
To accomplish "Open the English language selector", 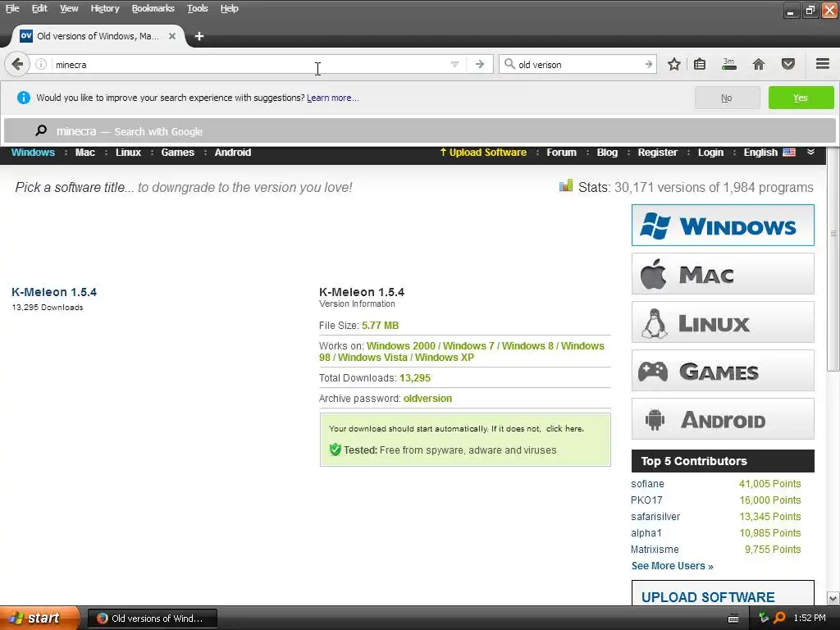I will point(769,152).
